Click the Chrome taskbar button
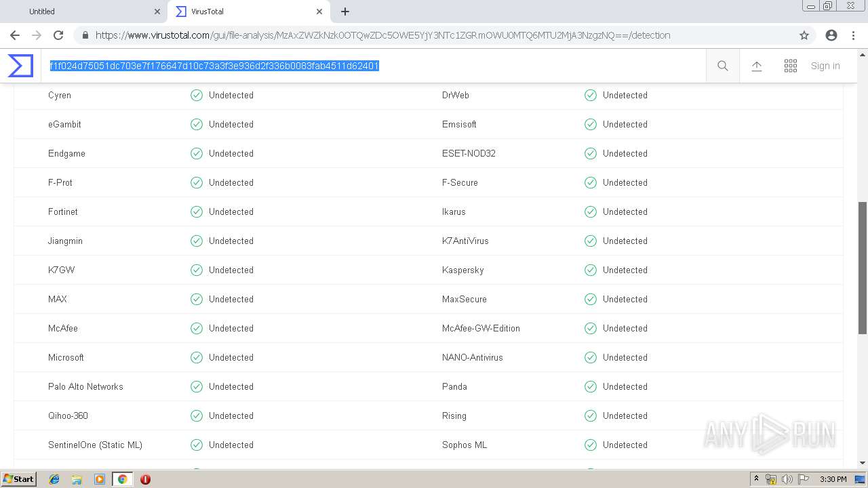This screenshot has width=868, height=488. (x=122, y=479)
